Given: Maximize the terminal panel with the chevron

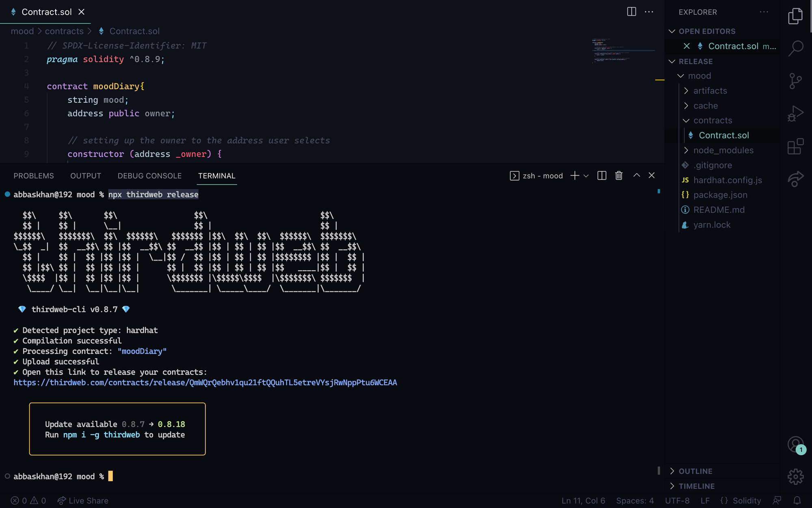Looking at the screenshot, I should [636, 176].
